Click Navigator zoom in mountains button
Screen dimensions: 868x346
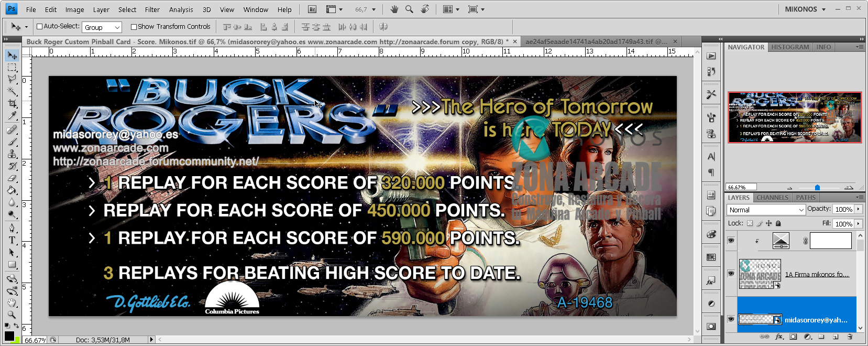pyautogui.click(x=849, y=187)
